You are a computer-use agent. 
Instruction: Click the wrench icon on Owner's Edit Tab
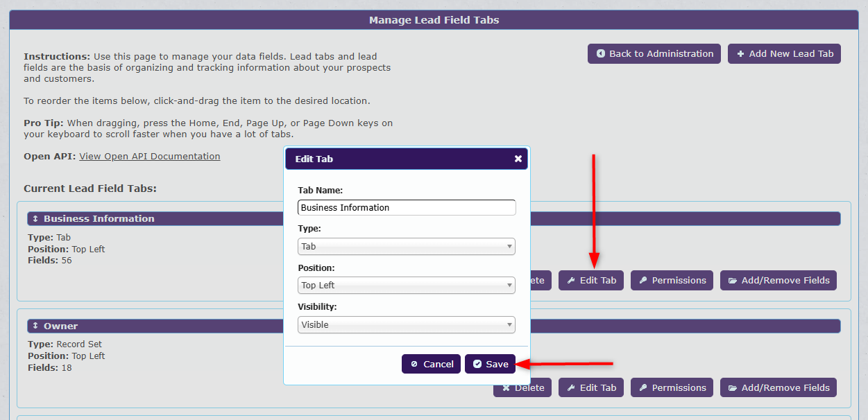click(x=571, y=387)
